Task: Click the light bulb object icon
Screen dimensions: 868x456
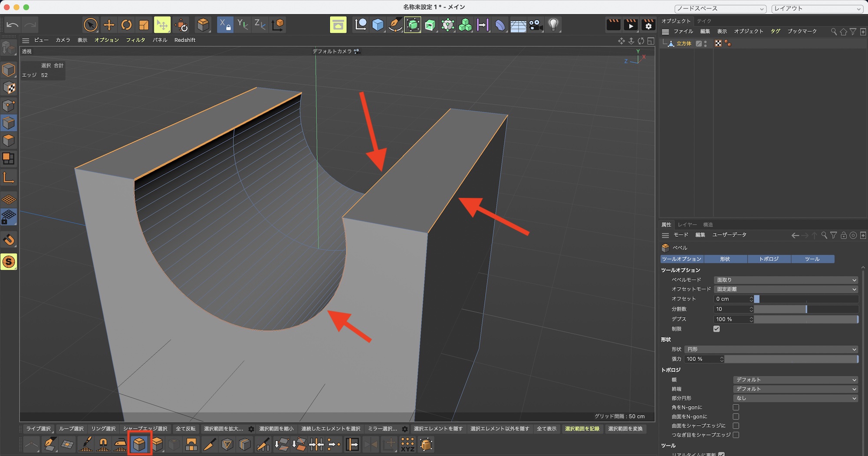Action: [553, 25]
